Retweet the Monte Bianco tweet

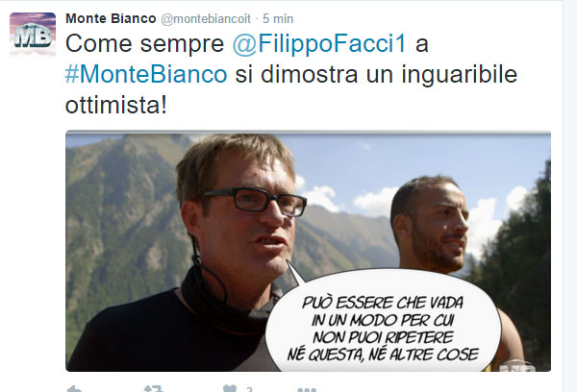(x=154, y=389)
